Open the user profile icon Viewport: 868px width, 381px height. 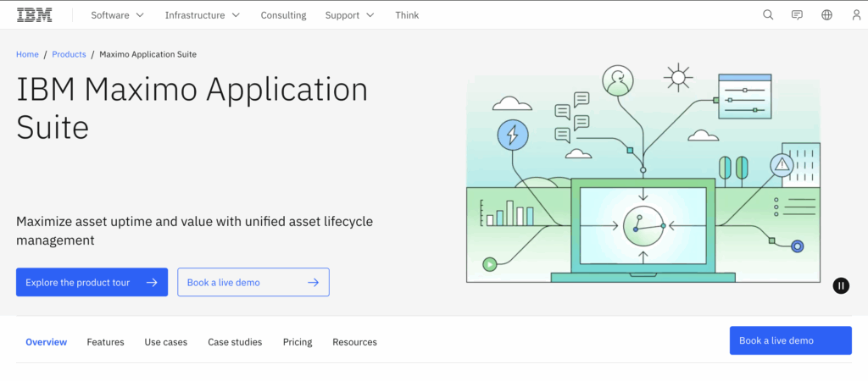(x=856, y=15)
